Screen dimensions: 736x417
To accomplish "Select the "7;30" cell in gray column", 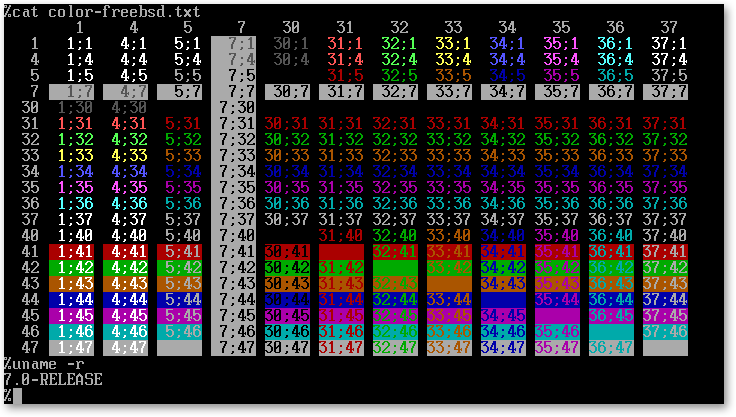I will pos(233,108).
